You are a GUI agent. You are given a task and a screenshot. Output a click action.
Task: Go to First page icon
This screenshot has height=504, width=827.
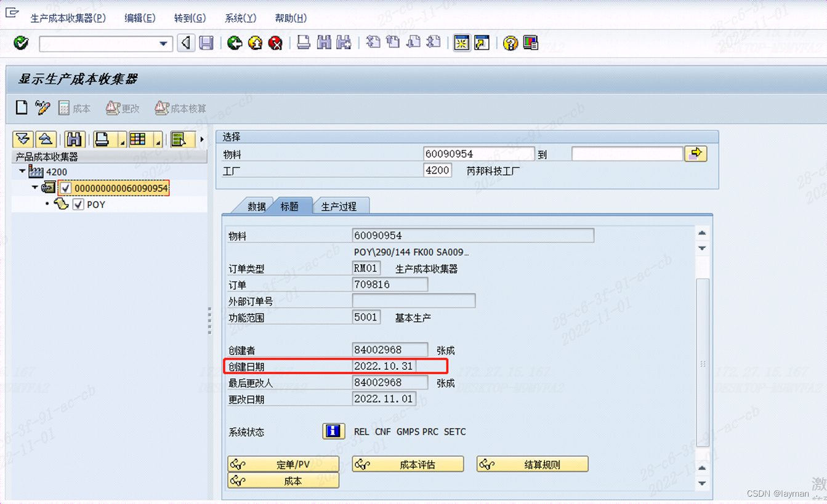tap(373, 42)
